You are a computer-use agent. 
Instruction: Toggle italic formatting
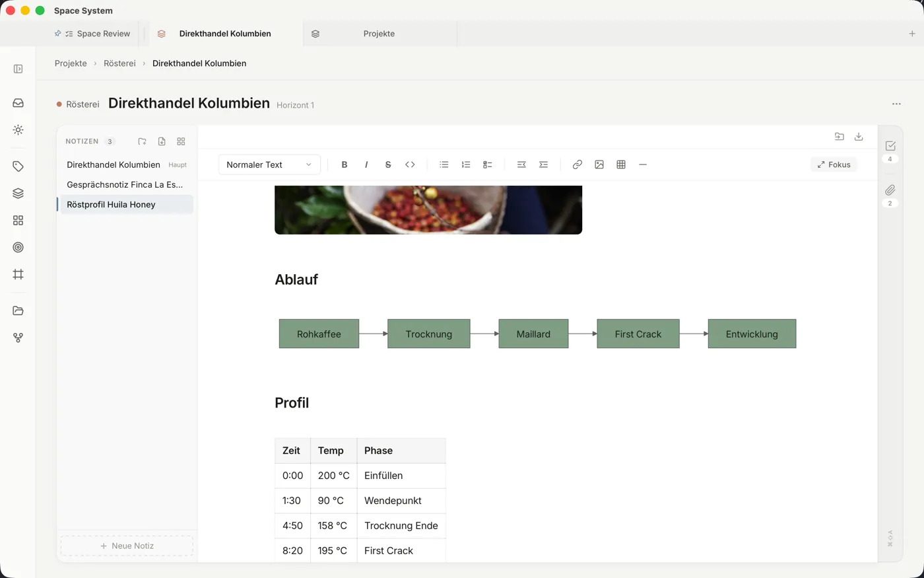(x=366, y=164)
